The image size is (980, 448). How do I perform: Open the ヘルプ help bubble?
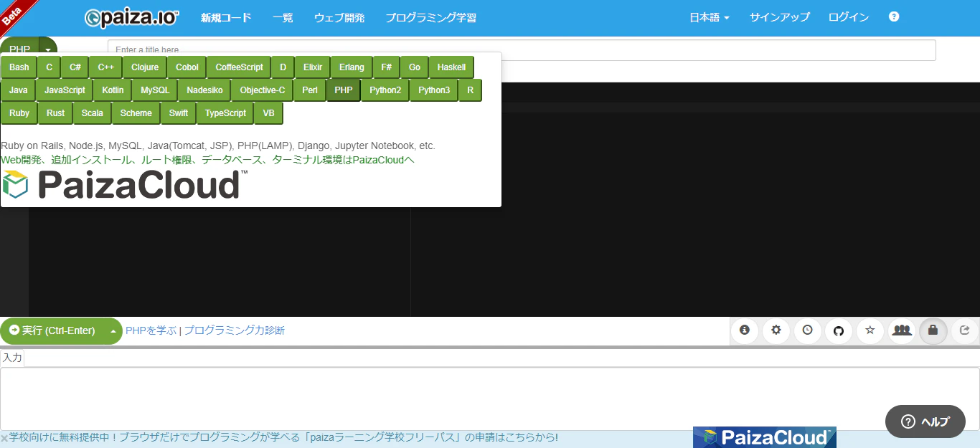pos(925,421)
